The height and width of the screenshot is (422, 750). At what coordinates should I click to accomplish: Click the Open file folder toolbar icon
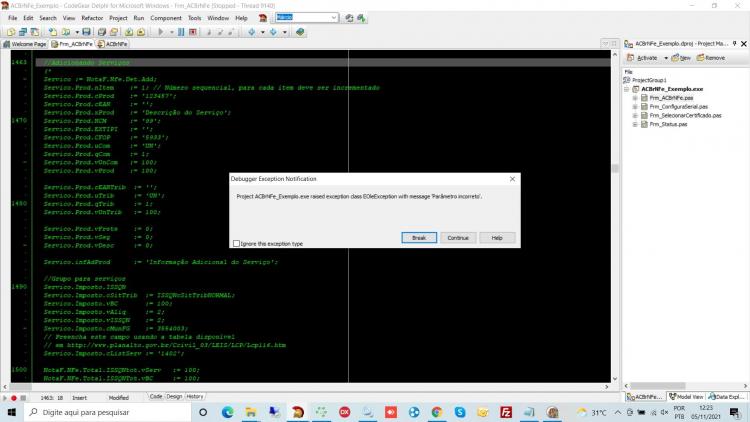66,32
